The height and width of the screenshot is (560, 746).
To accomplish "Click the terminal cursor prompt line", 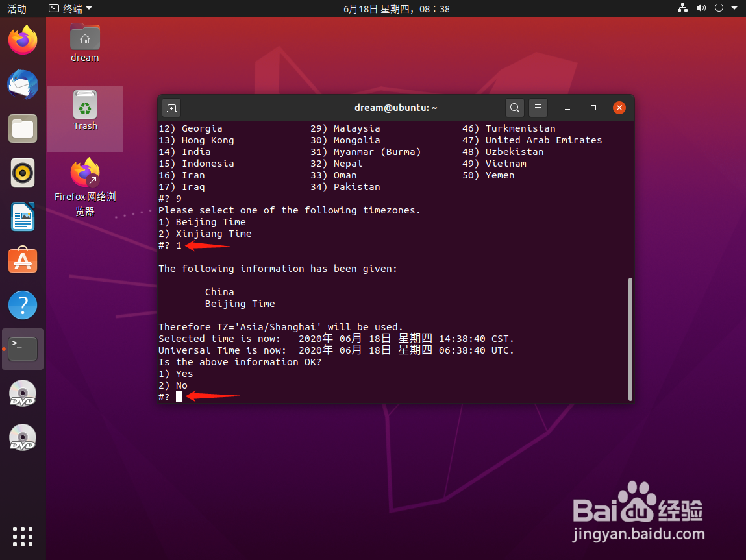I will (170, 397).
